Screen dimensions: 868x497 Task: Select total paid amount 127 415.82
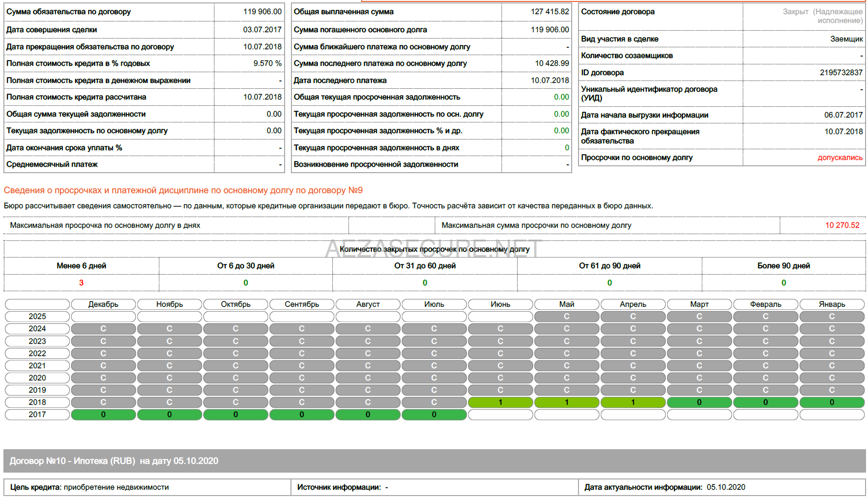click(x=550, y=12)
